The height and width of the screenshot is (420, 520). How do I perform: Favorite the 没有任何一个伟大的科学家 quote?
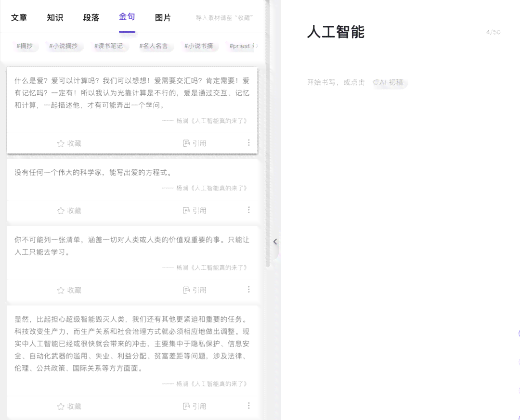(69, 211)
